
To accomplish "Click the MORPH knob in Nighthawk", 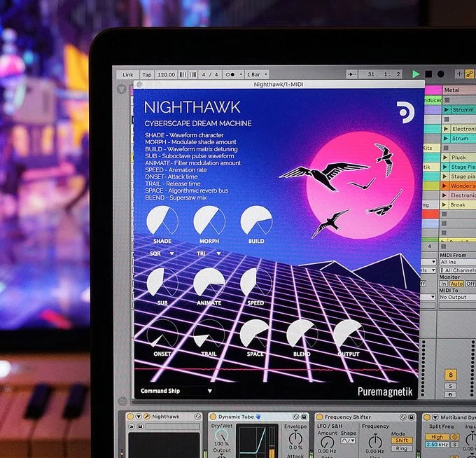I will click(x=209, y=221).
